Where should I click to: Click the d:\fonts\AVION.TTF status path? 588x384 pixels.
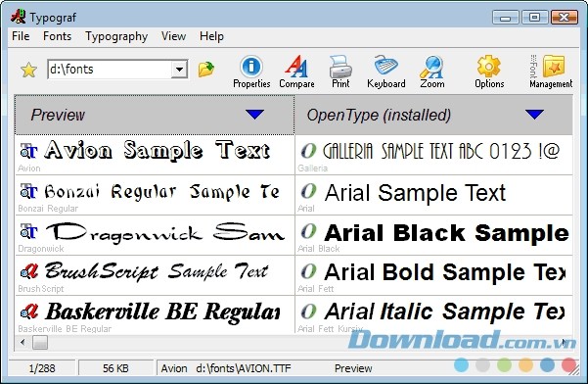244,368
